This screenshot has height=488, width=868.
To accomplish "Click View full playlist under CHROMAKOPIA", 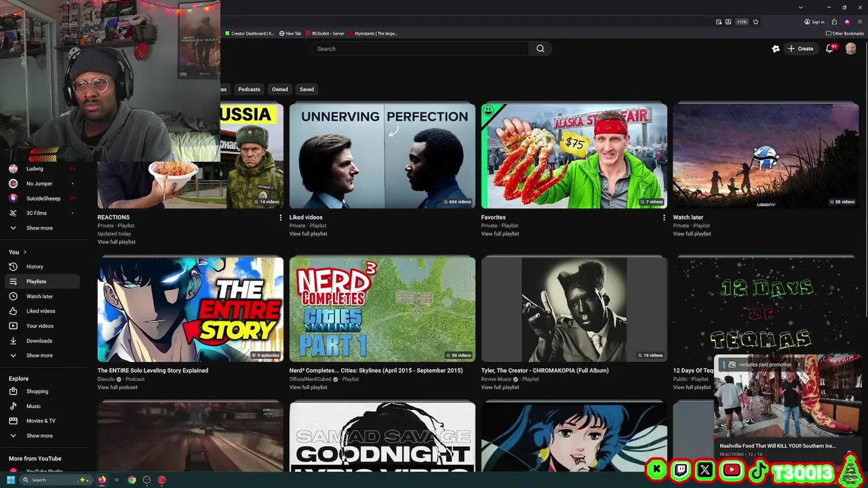I will coord(500,387).
